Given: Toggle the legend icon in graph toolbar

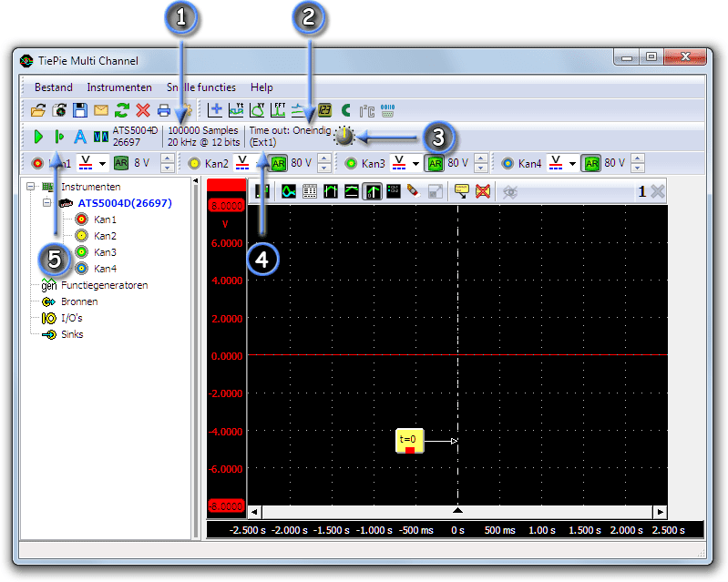Looking at the screenshot, I should point(394,190).
